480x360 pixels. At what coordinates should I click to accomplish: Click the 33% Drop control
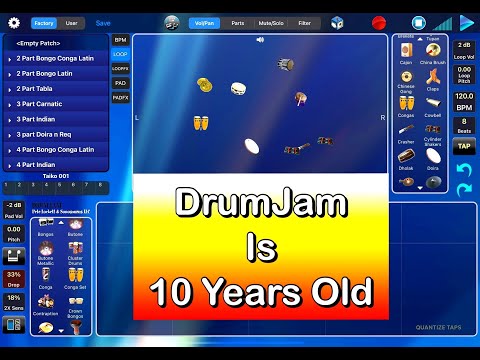pyautogui.click(x=14, y=279)
